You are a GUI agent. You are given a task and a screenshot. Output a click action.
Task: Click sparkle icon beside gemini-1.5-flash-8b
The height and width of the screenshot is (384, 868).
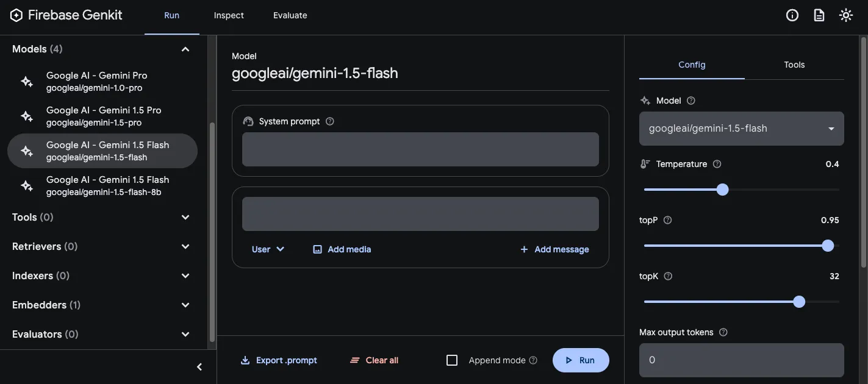(x=27, y=186)
